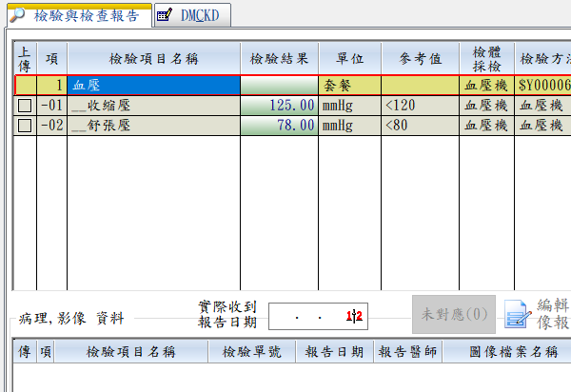The height and width of the screenshot is (392, 571).
Task: Click the 實際收到報告日期 date field
Action: (317, 316)
